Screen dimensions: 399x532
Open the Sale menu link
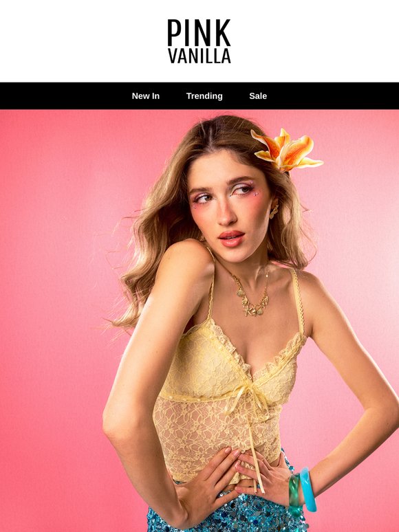pyautogui.click(x=258, y=96)
